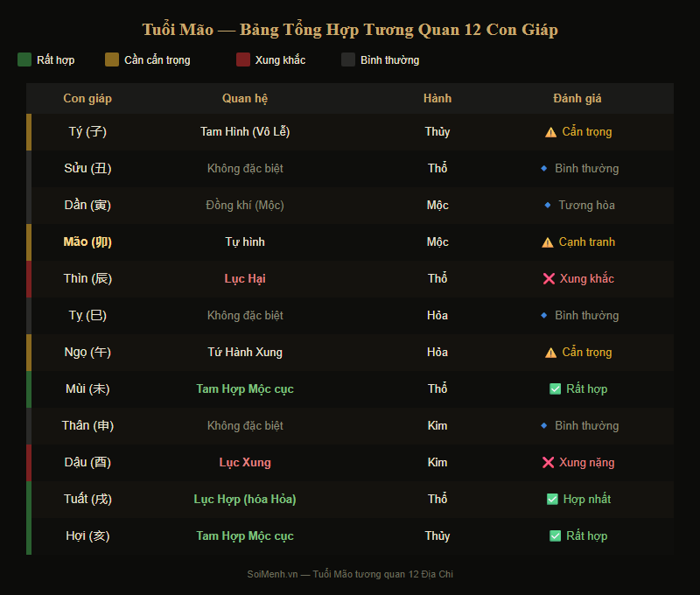700x595 pixels.
Task: Click the Lục Hợp (hóa Hỏa) text
Action: 245,500
